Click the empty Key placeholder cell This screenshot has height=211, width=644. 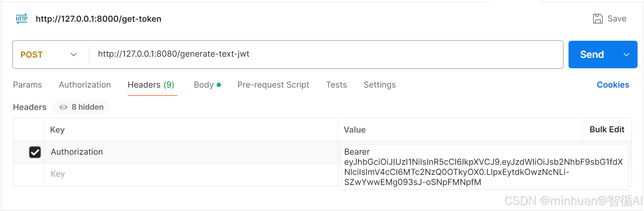click(x=190, y=174)
